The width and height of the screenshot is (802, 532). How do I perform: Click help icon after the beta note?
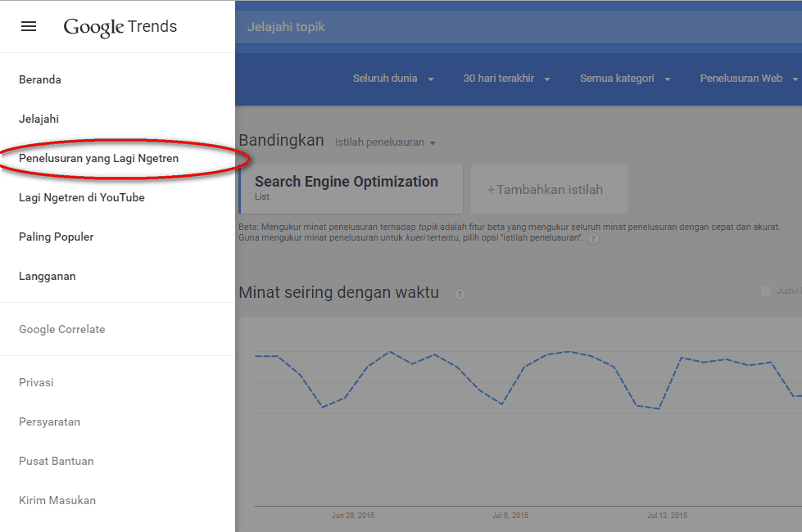point(593,239)
